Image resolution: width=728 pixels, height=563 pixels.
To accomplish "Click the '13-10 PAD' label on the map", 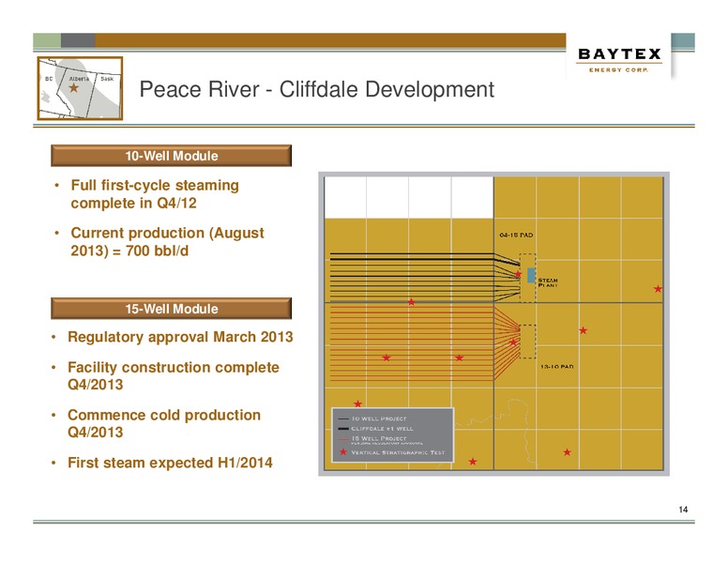I will [x=557, y=367].
